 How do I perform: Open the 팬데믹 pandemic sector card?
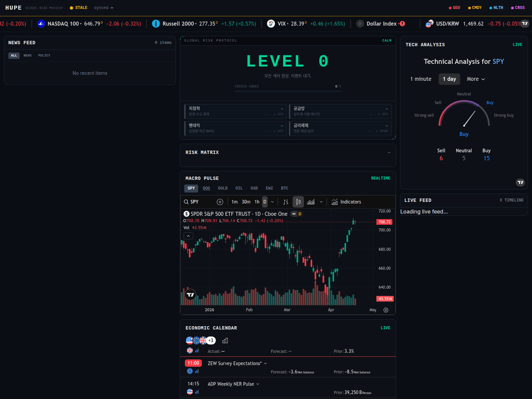236,129
